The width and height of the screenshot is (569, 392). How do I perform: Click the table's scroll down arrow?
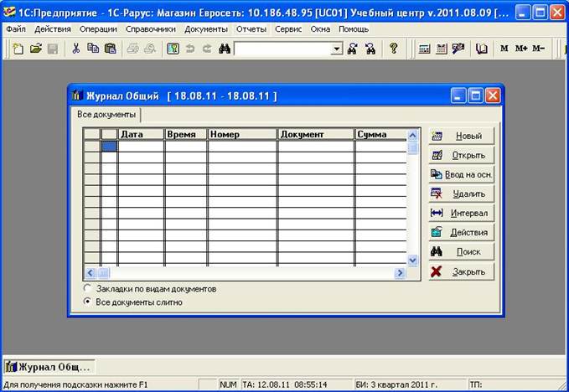(x=412, y=260)
